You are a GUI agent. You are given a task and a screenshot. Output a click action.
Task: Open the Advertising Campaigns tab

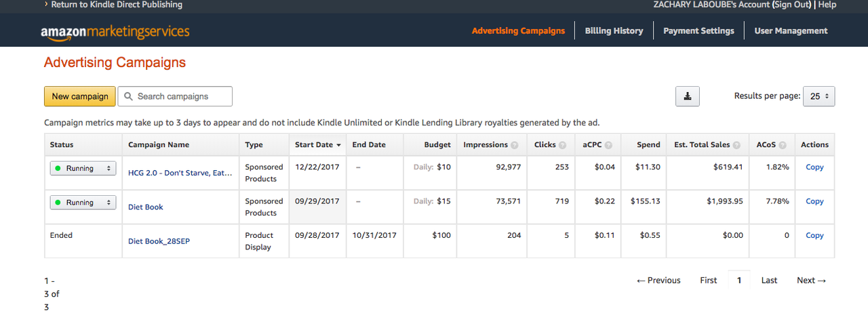(x=518, y=30)
